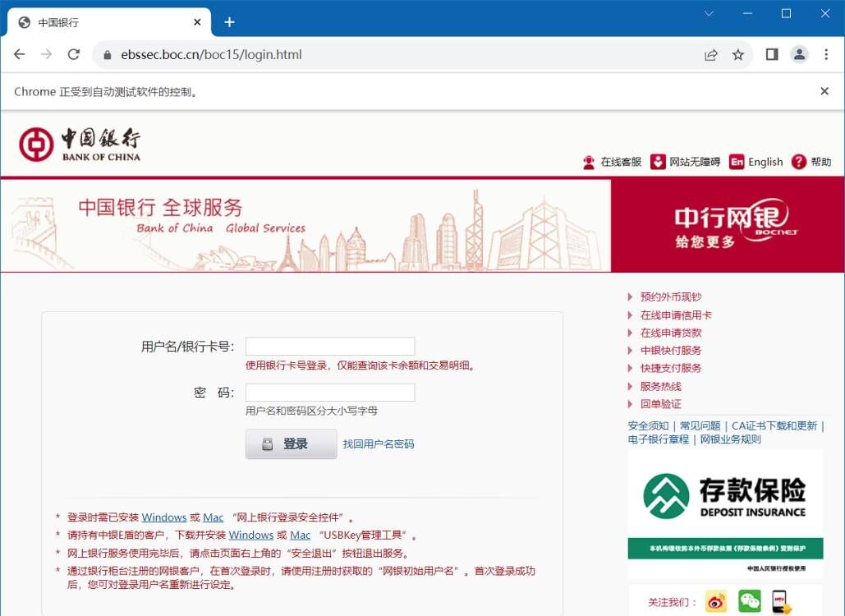Open 中银快付服务 link
Screen dimensions: 845x616
(670, 351)
